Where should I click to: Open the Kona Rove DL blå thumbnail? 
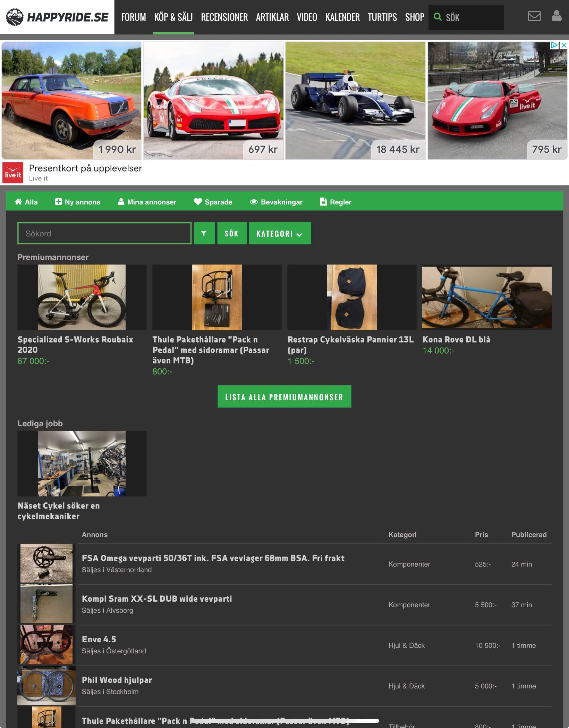coord(486,297)
